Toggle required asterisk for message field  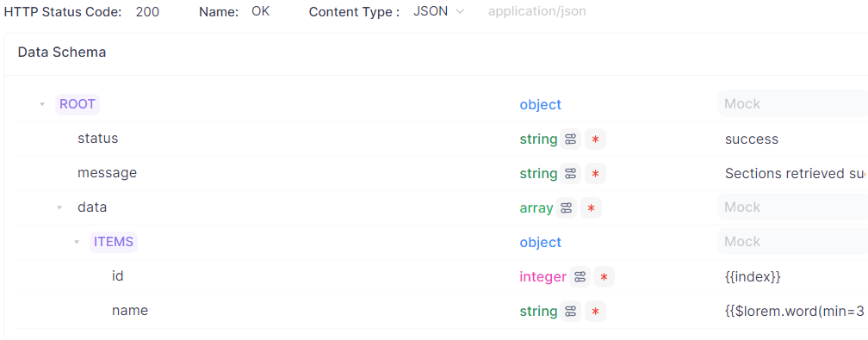pyautogui.click(x=596, y=174)
